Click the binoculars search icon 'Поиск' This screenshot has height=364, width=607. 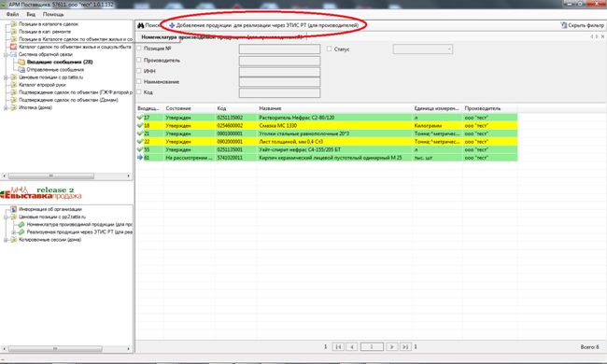click(x=140, y=25)
